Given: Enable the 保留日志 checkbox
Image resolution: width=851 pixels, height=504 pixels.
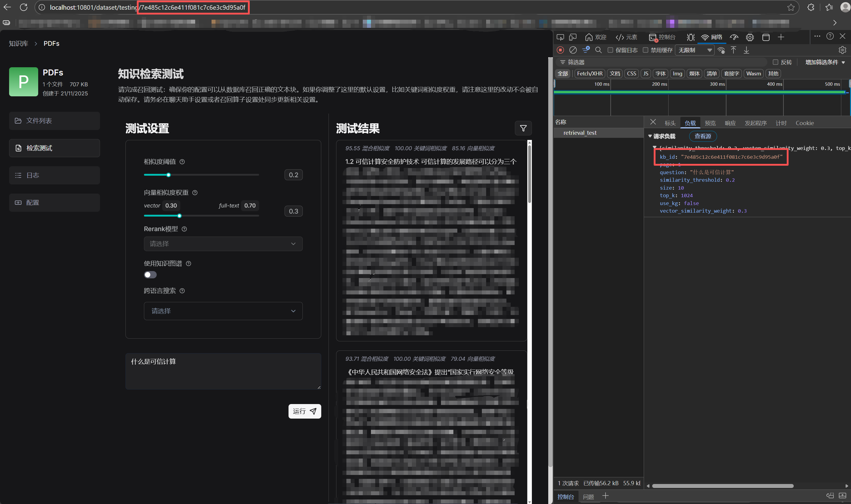Looking at the screenshot, I should pos(610,50).
